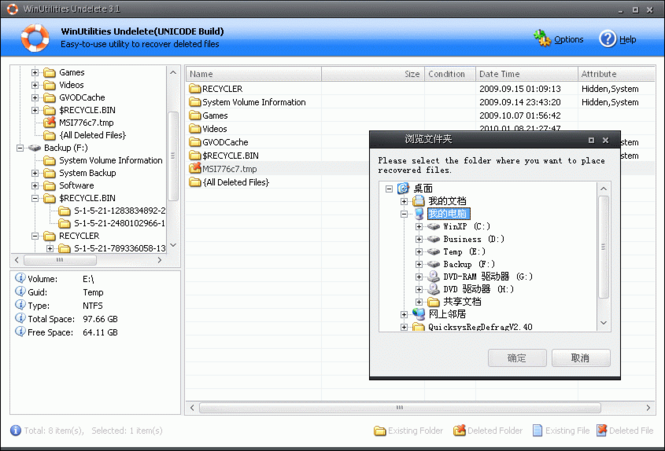665x451 pixels.
Task: Click the left tree scrollbar up arrow
Action: pyautogui.click(x=173, y=73)
